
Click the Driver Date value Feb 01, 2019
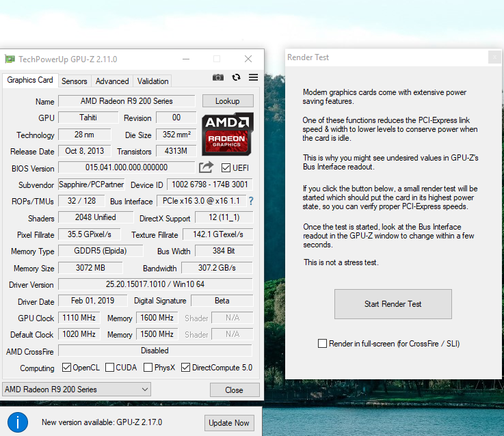pos(92,301)
